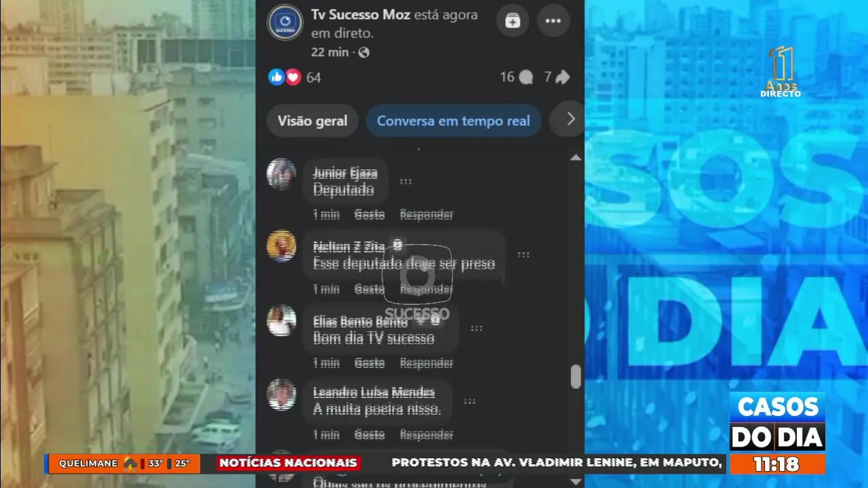Click "Esse deputado deve ser preso" comment text
Screen dimensions: 868x488
click(404, 264)
